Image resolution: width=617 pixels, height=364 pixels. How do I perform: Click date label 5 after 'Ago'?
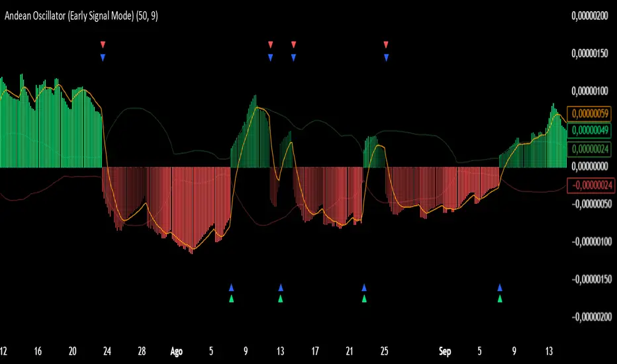(211, 351)
